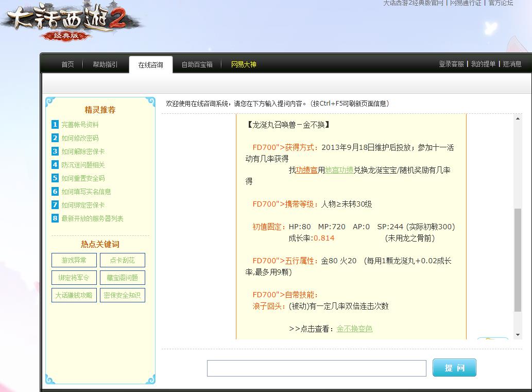The width and height of the screenshot is (532, 392).
Task: Click the 精灵推荐 heading
Action: click(x=100, y=110)
